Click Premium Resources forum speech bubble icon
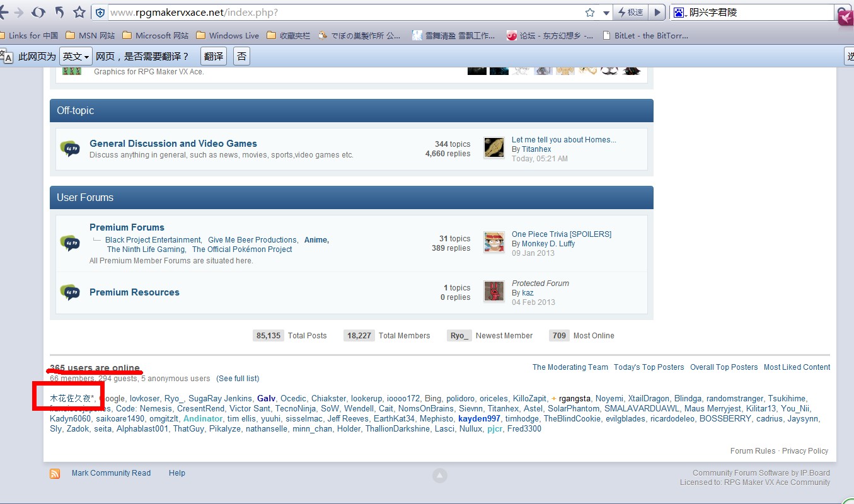The width and height of the screenshot is (854, 504). point(70,292)
